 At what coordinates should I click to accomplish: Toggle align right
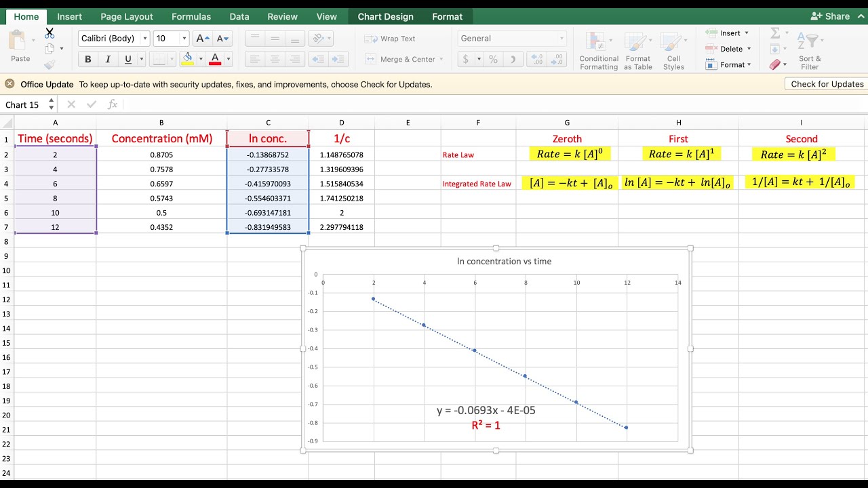(295, 60)
